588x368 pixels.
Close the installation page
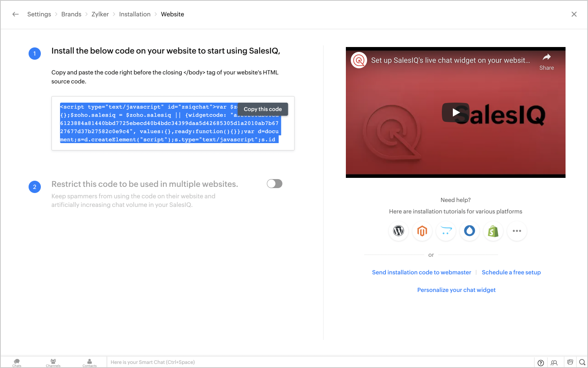(574, 14)
